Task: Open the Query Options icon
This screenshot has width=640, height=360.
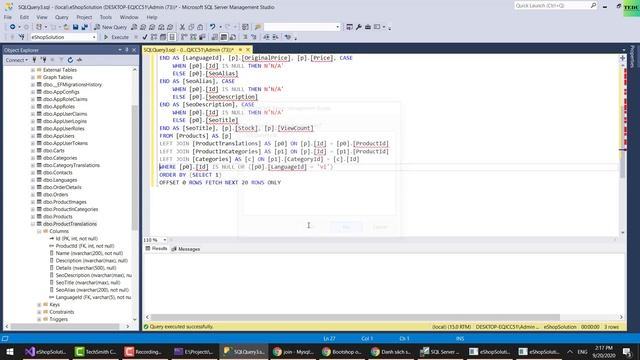Action: (x=163, y=37)
